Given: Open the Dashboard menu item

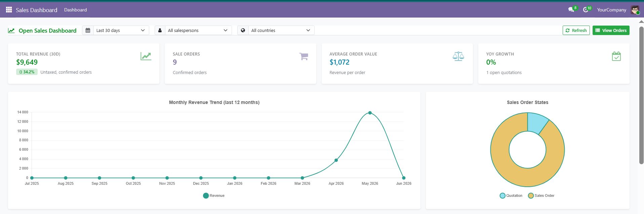Looking at the screenshot, I should point(75,10).
